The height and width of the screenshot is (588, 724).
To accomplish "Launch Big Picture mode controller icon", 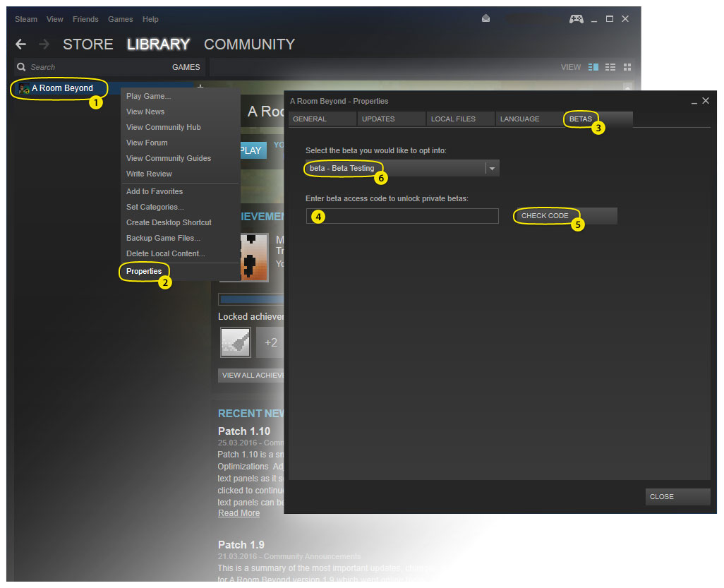I will [577, 19].
